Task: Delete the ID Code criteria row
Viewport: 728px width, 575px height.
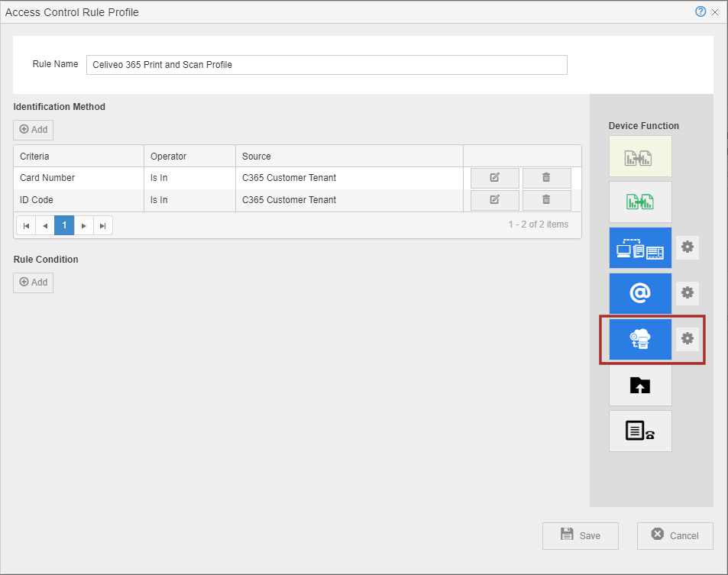Action: click(546, 200)
